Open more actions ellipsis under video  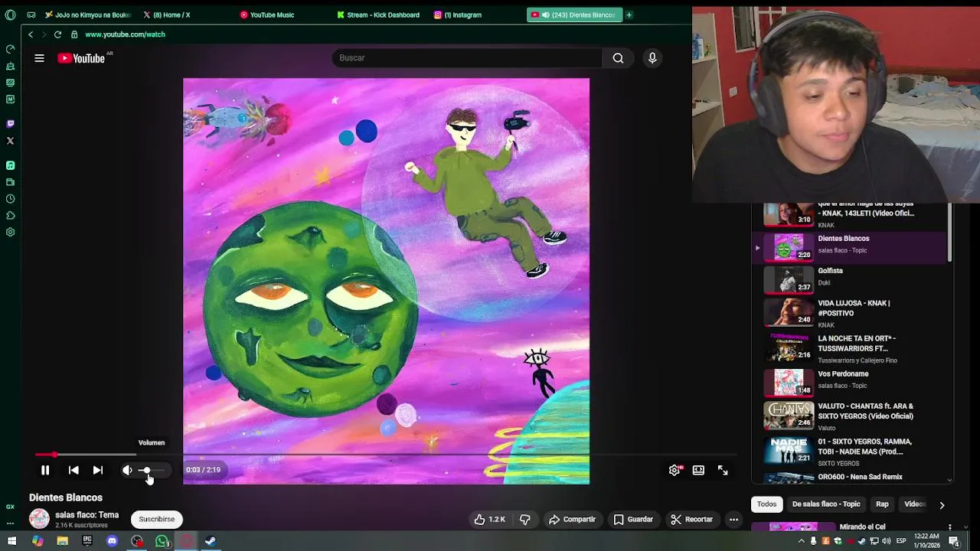[733, 520]
